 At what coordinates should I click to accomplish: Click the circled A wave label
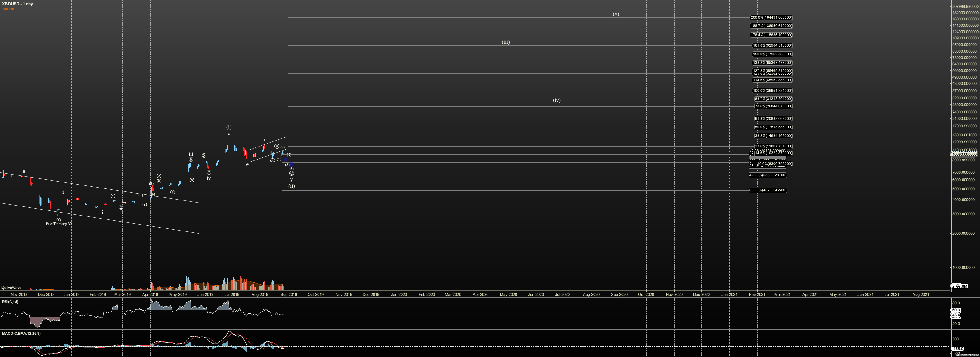[272, 161]
